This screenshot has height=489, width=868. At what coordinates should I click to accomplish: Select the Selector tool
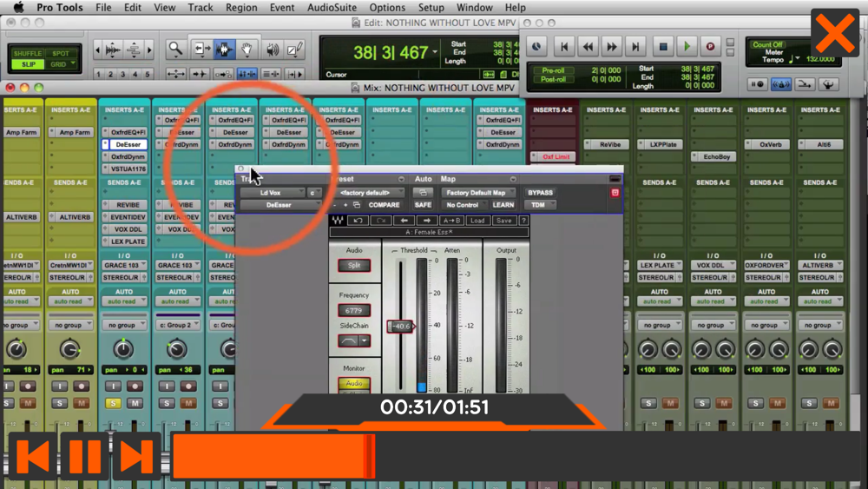(x=224, y=50)
